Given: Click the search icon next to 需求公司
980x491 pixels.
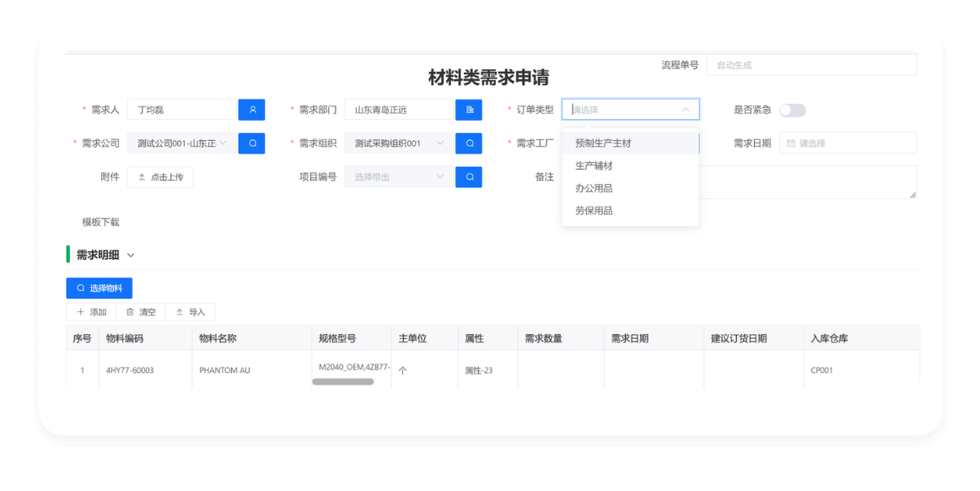Looking at the screenshot, I should (x=252, y=143).
